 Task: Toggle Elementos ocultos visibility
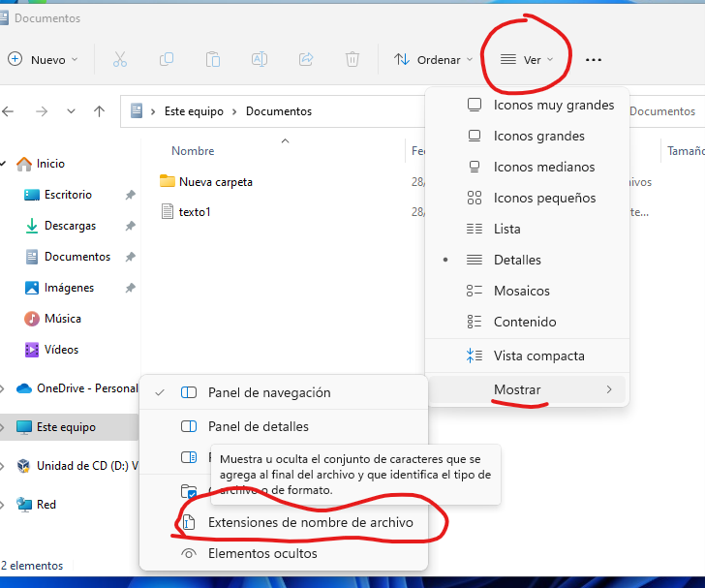coord(261,553)
